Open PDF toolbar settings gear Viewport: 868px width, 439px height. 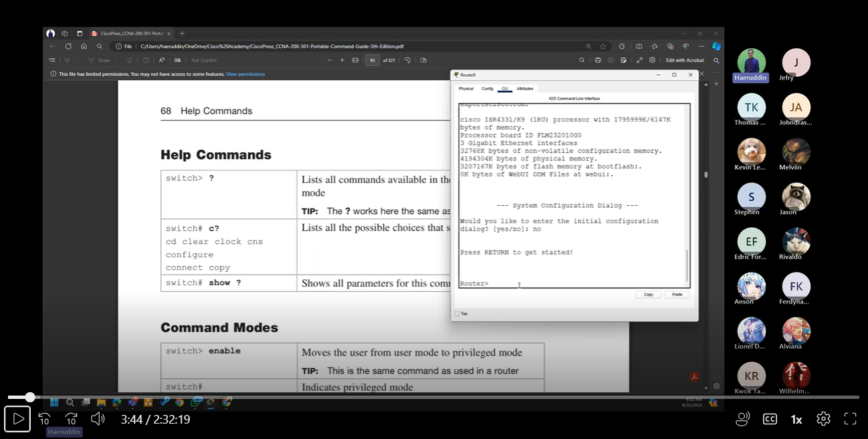[652, 60]
